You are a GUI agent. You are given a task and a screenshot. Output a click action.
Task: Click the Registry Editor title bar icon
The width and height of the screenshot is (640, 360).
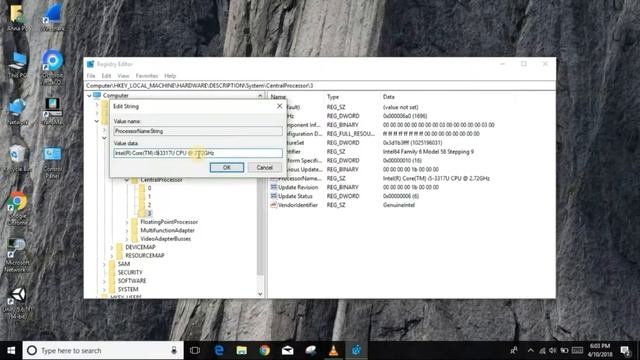coord(90,64)
